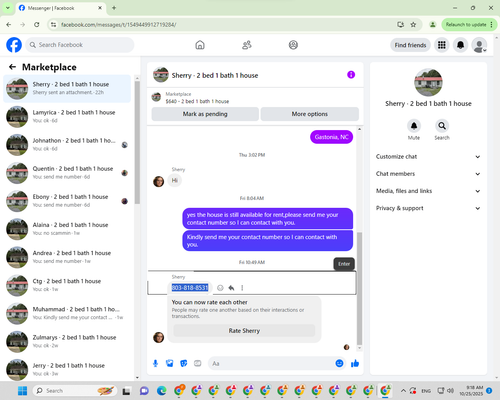Open the Facebook logo home link
500x400 pixels.
click(x=14, y=45)
